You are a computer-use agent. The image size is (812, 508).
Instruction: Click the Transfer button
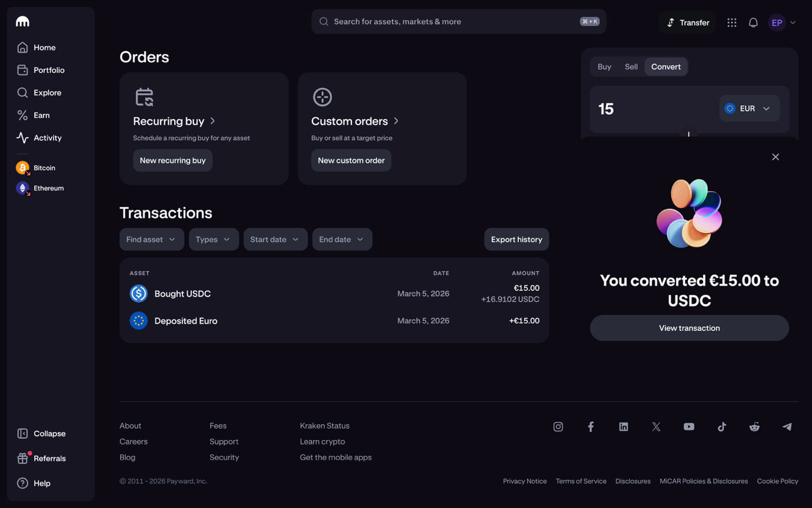pos(687,22)
